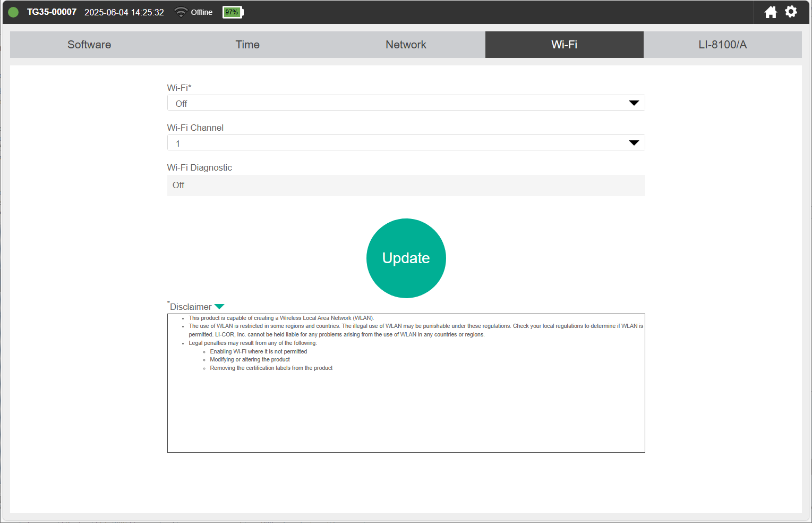Open the Time tab
The image size is (812, 523).
[x=247, y=45]
